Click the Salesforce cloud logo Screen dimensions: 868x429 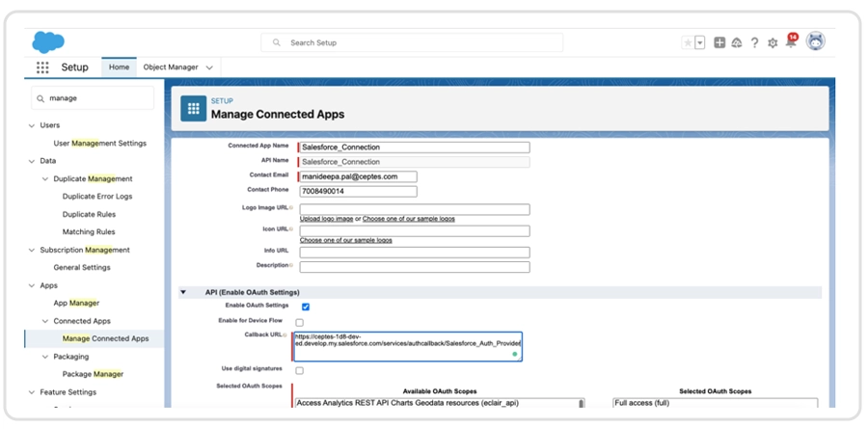click(x=47, y=41)
